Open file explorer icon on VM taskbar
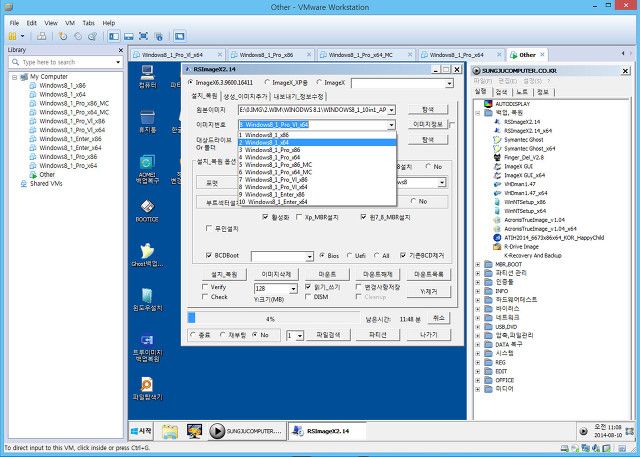 (169, 431)
